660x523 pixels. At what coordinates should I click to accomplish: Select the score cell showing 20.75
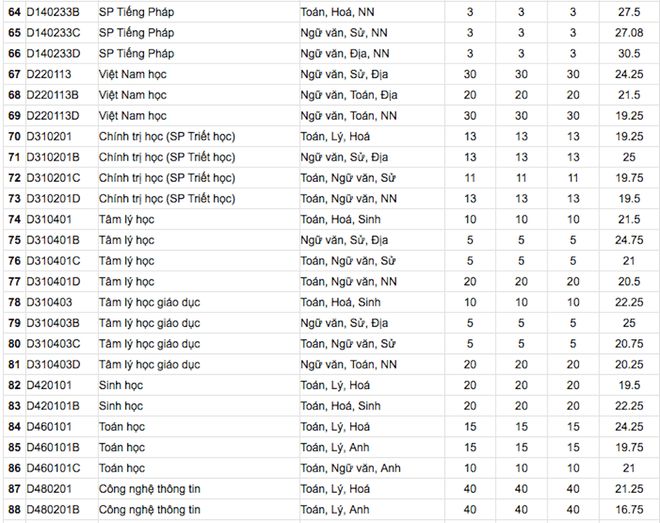[x=629, y=344]
